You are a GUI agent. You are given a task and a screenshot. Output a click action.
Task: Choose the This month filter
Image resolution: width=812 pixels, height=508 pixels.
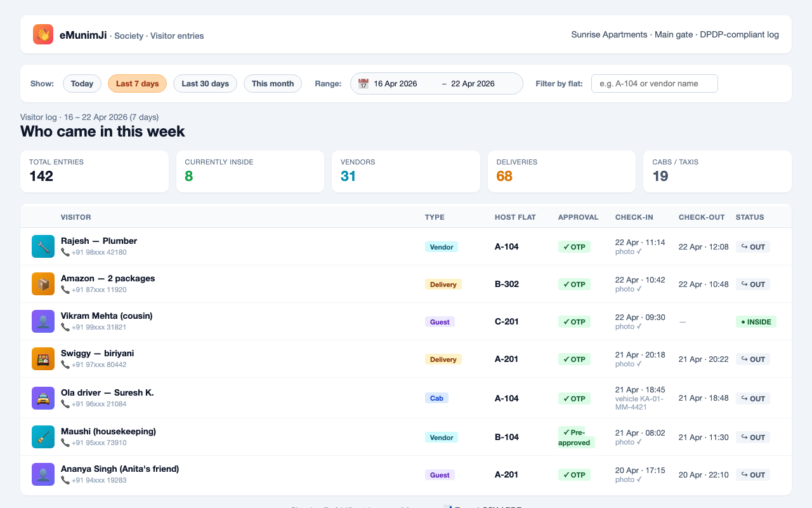coord(273,83)
